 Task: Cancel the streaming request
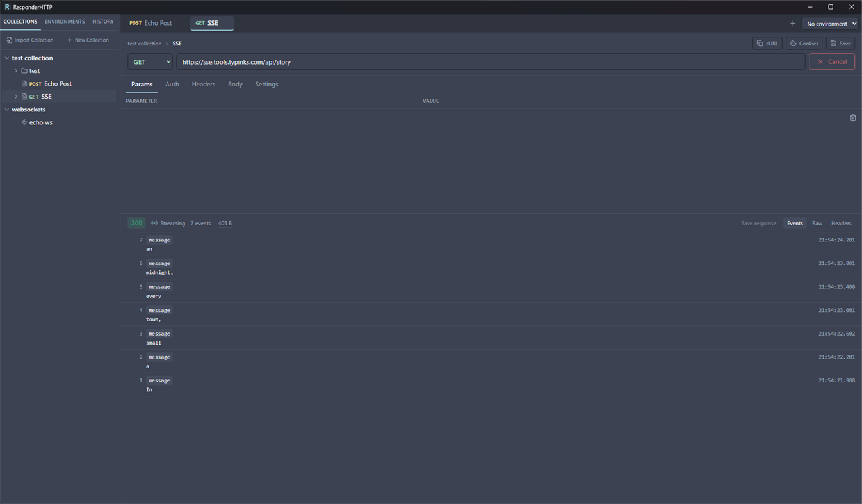coord(832,62)
